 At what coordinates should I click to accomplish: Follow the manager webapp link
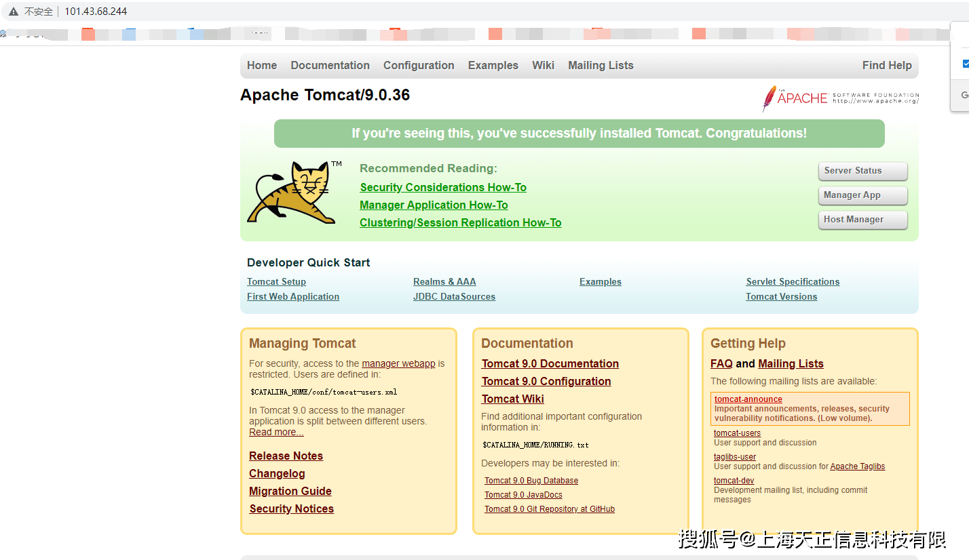pyautogui.click(x=398, y=363)
